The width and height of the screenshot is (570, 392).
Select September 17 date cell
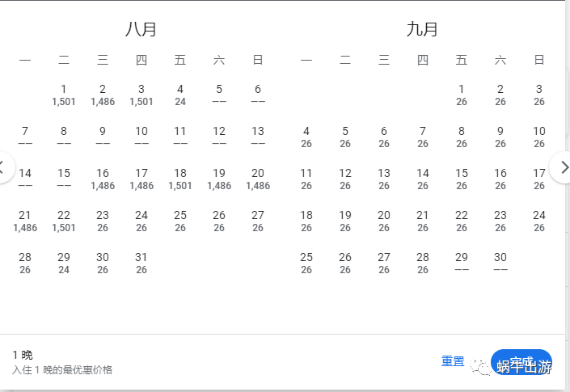[x=539, y=179]
